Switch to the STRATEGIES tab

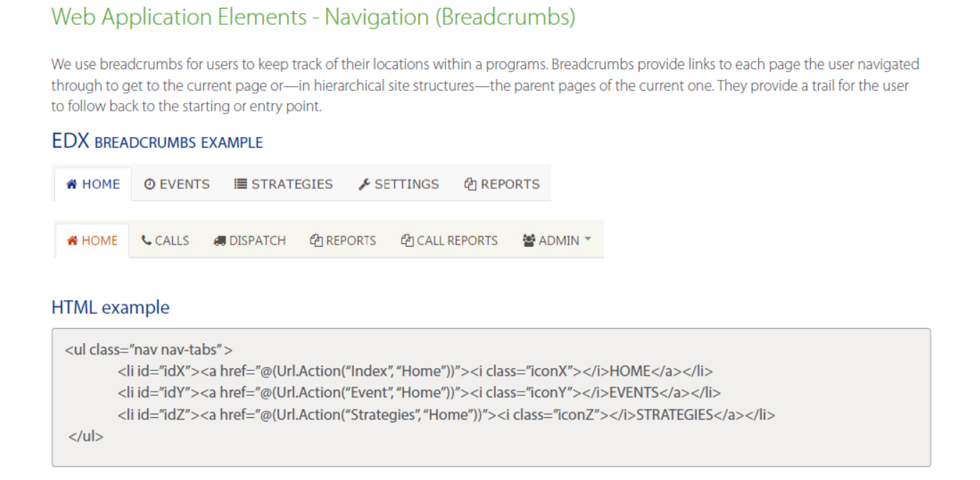click(291, 183)
